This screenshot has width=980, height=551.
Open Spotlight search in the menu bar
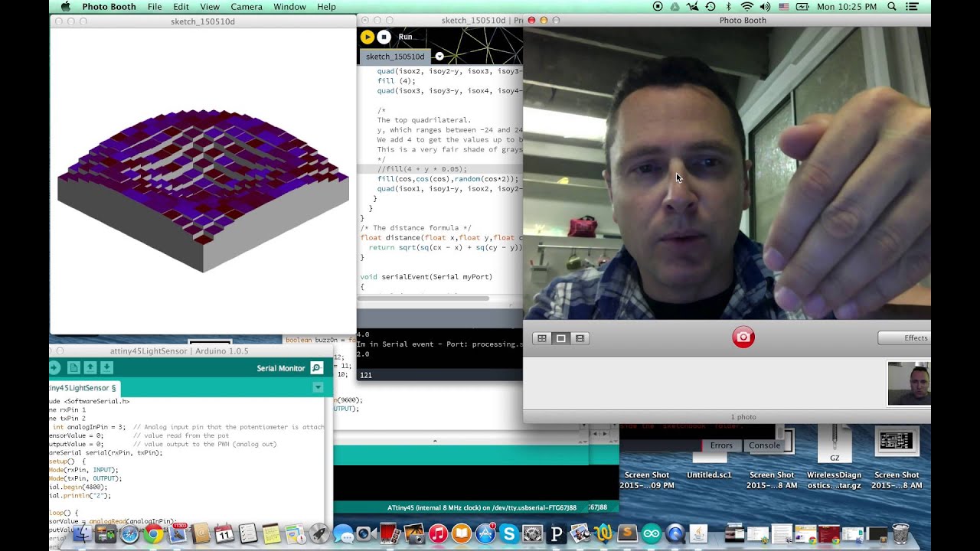[892, 7]
